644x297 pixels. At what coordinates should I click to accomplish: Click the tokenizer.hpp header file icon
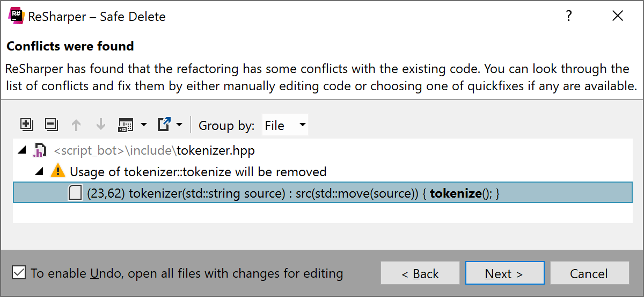click(x=39, y=150)
